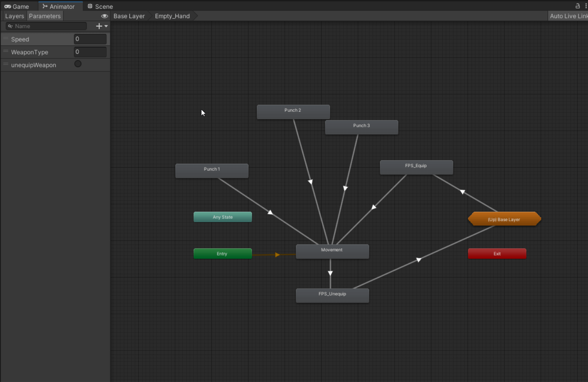The width and height of the screenshot is (588, 382).
Task: Select the Punch 1 to Movement transition arrow
Action: point(270,213)
